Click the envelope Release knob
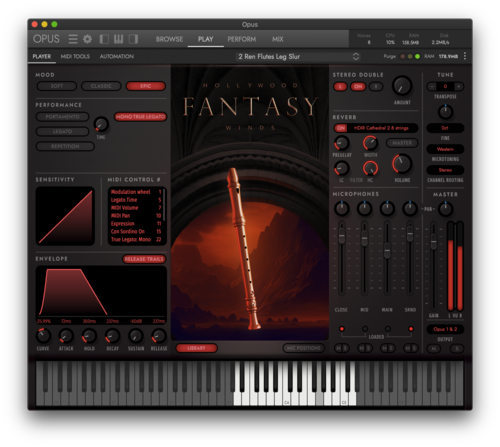Viewport: 500px width, 447px height. tap(159, 336)
